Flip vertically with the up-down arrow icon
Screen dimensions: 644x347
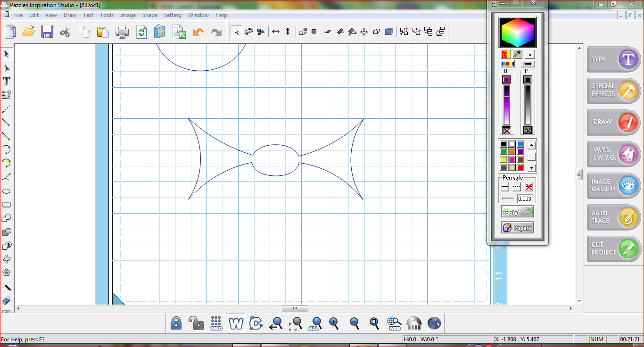(x=288, y=32)
